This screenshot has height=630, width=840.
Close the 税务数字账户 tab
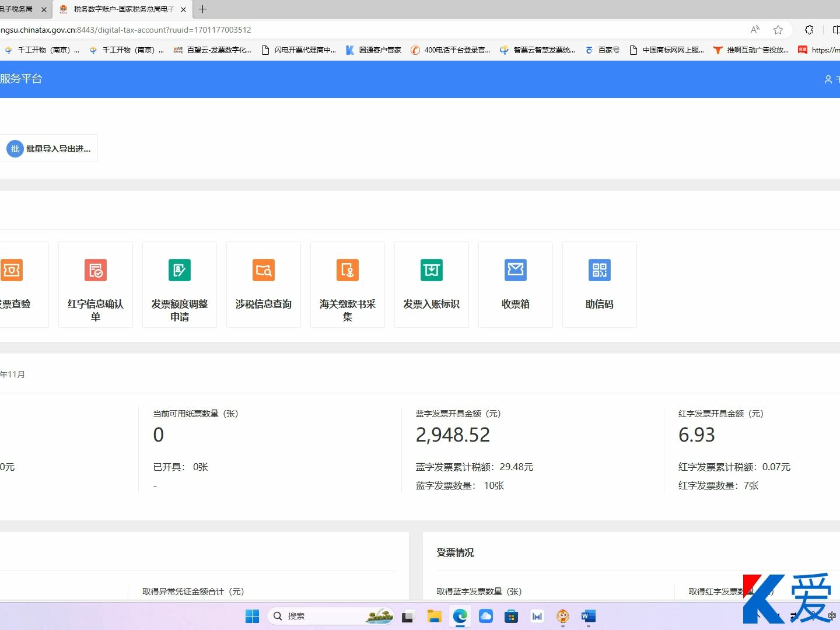[x=183, y=9]
